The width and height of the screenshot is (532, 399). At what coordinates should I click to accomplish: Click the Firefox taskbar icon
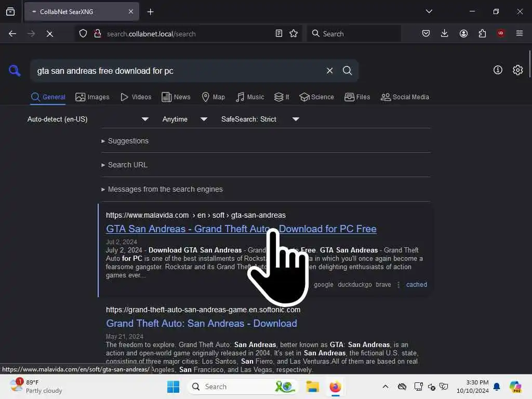[x=335, y=387]
